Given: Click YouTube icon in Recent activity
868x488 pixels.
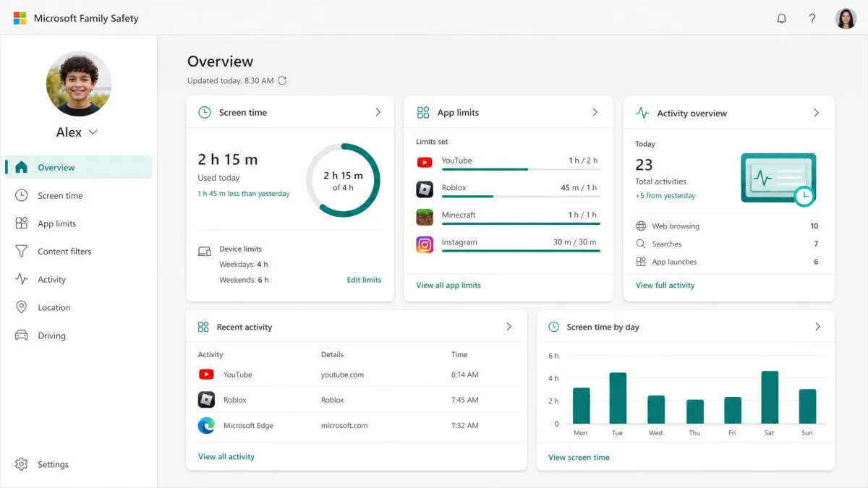Looking at the screenshot, I should tap(206, 374).
